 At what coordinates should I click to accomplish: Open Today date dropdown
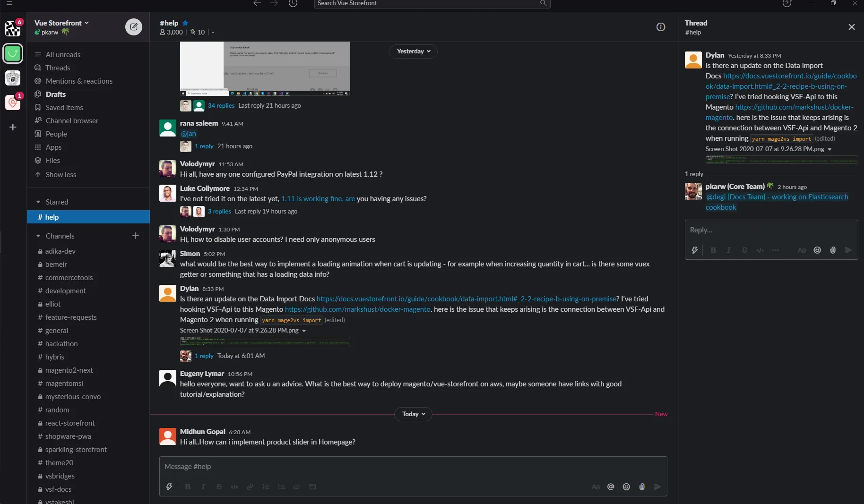[413, 414]
